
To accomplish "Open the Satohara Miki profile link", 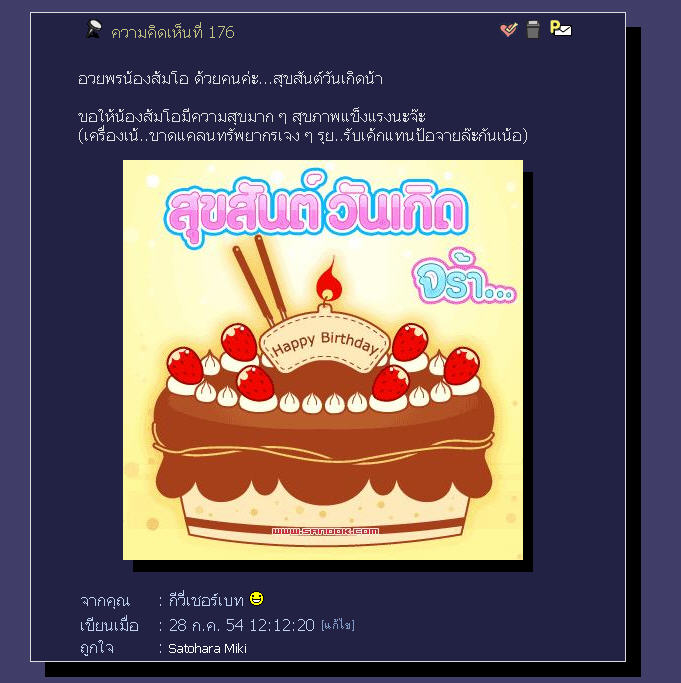I will 207,649.
